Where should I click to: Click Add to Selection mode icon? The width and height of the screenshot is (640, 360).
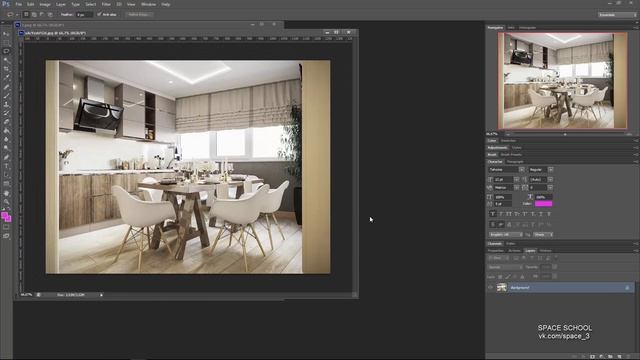click(34, 14)
